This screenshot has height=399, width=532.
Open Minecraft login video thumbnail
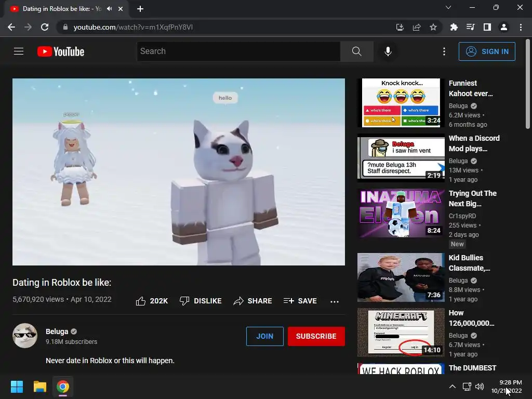pyautogui.click(x=401, y=332)
